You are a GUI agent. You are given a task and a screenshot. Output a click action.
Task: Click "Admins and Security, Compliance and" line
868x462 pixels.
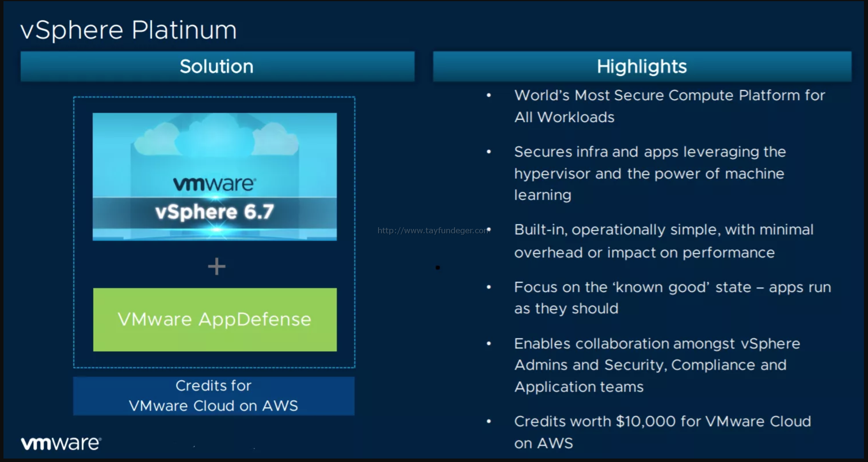650,365
